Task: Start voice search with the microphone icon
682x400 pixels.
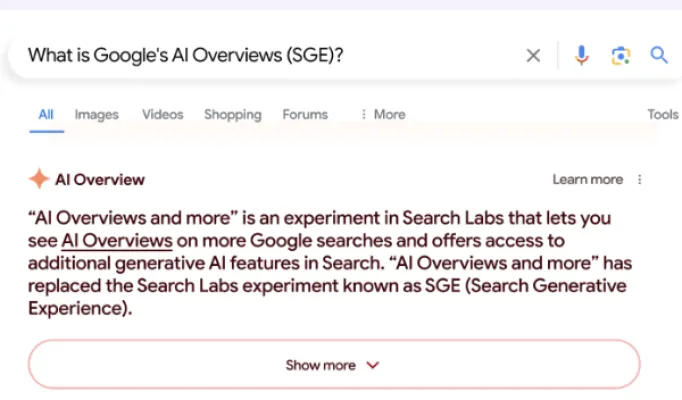Action: point(581,55)
